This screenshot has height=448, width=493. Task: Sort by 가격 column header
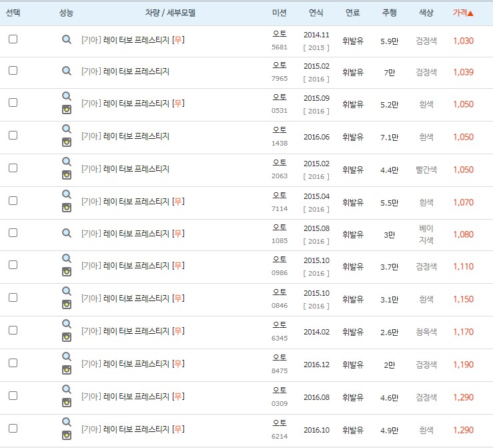[x=463, y=13]
